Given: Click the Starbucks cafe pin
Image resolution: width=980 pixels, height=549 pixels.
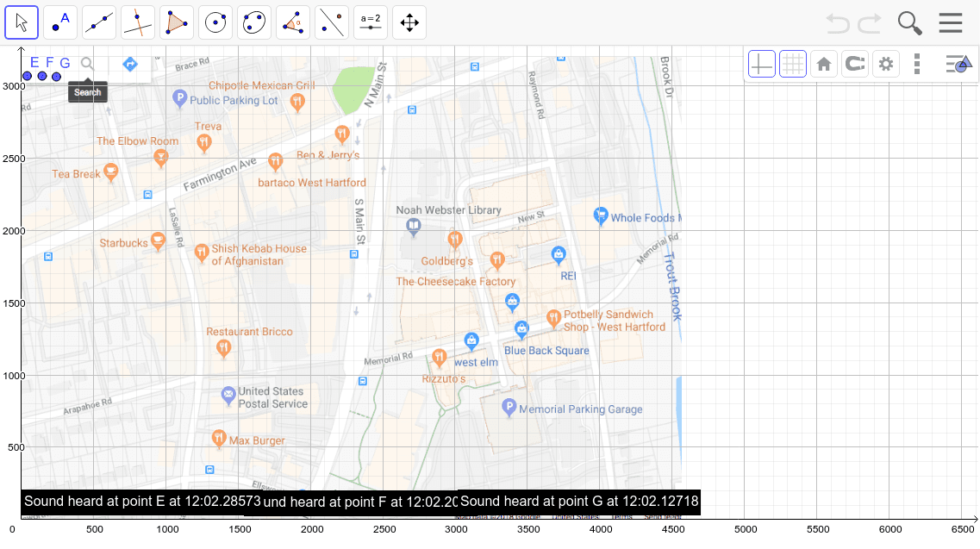Looking at the screenshot, I should pyautogui.click(x=158, y=241).
